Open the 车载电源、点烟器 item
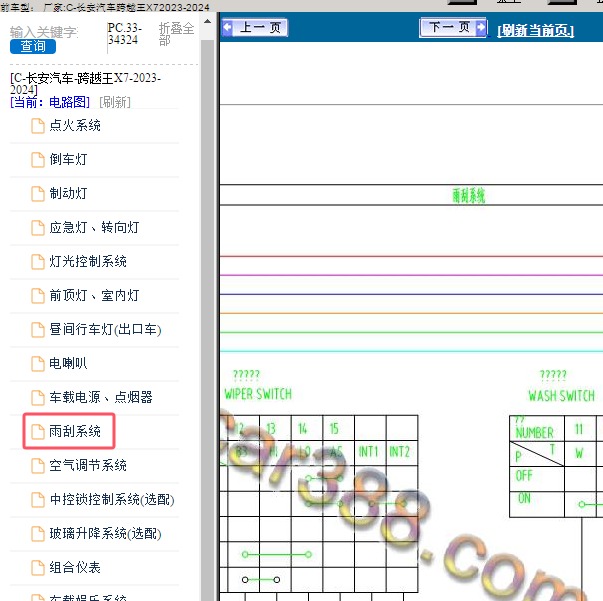 click(101, 397)
